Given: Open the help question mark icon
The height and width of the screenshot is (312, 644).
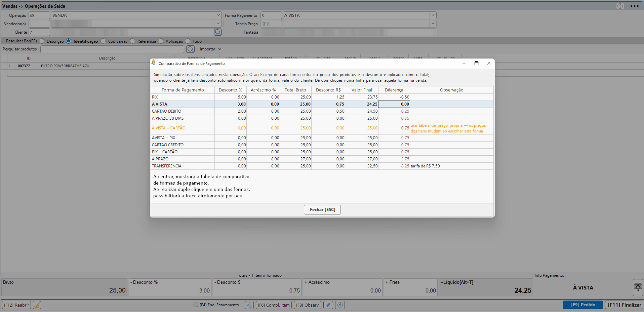Looking at the screenshot, I should [620, 6].
